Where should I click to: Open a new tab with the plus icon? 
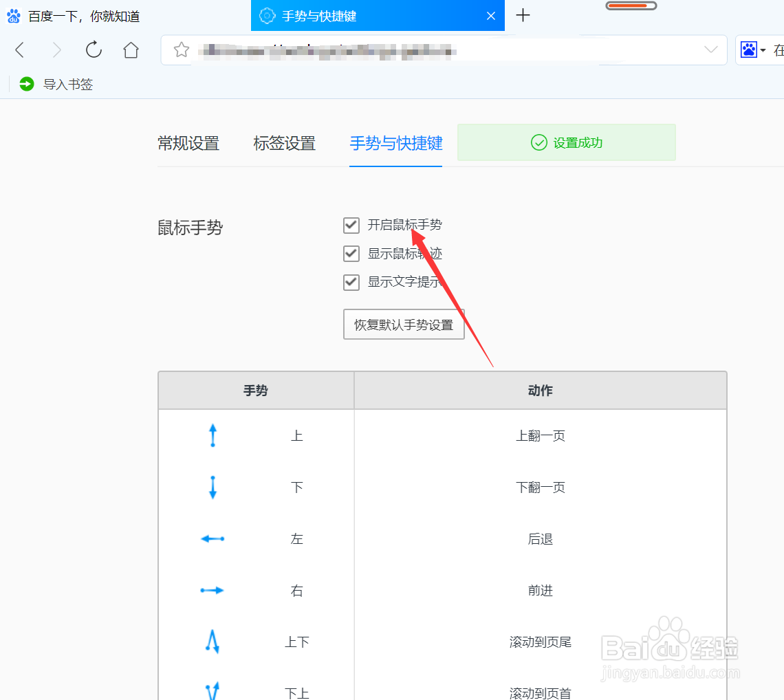coord(523,16)
